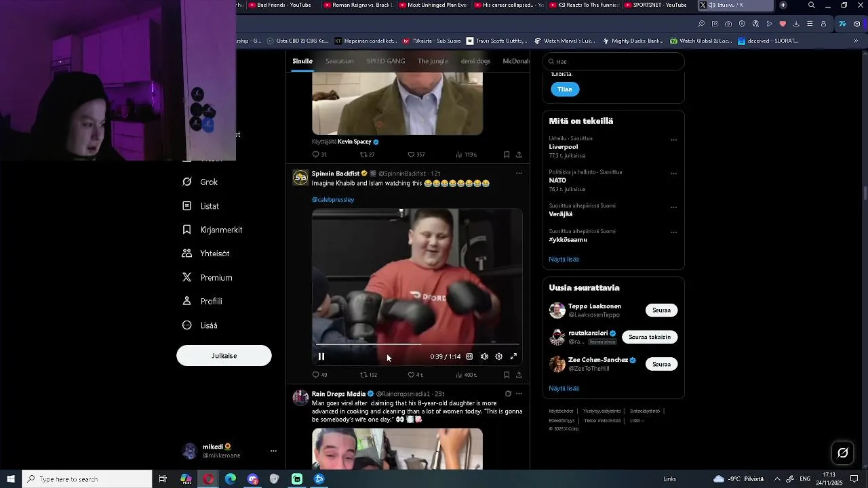The image size is (868, 488).
Task: Click Näytä lisää under Uusia seurattavia
Action: (564, 389)
